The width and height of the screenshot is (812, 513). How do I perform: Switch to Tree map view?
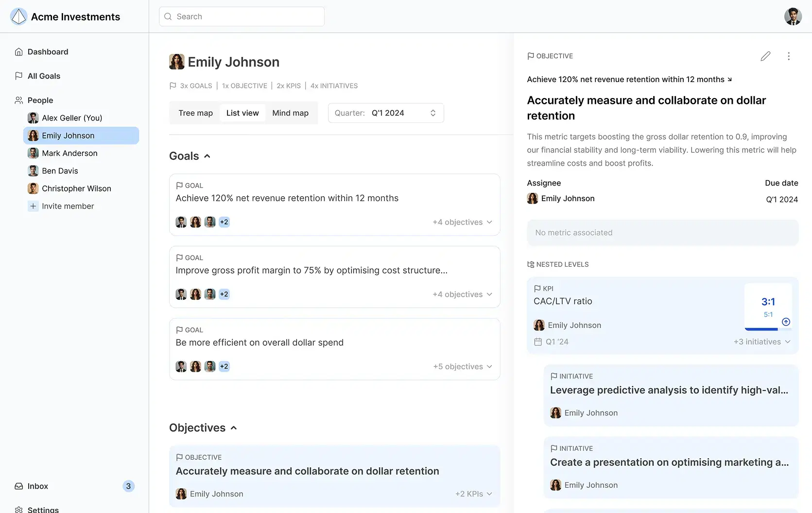195,113
